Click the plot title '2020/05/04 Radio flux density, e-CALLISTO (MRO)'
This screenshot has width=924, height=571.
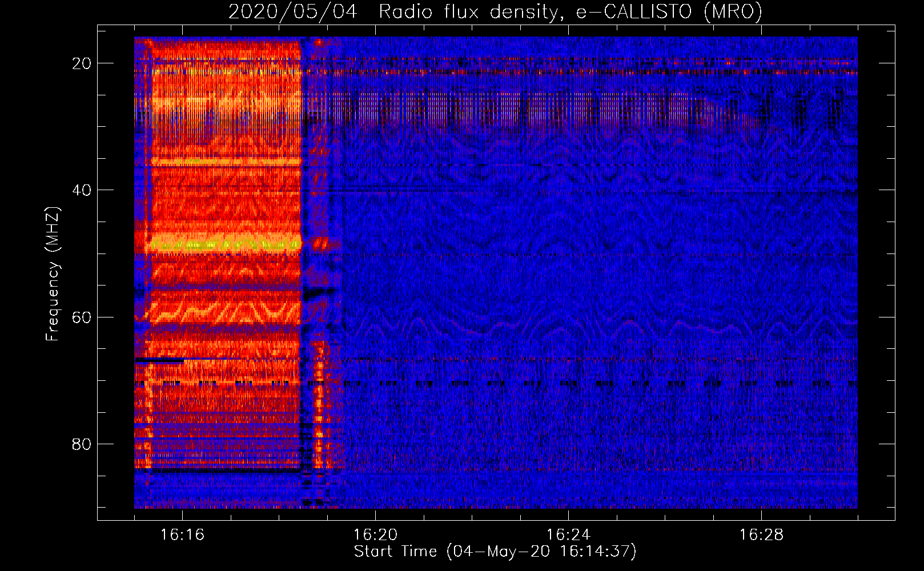tap(495, 11)
